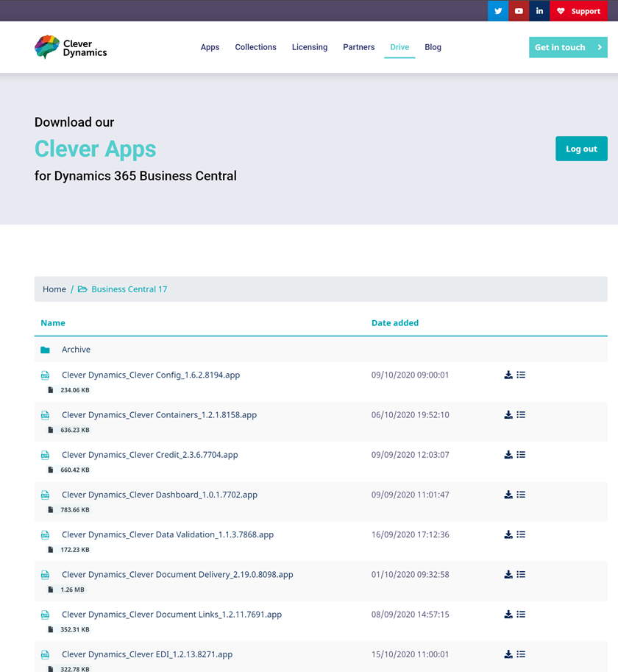Open the Licensing page
Image resolution: width=618 pixels, height=672 pixels.
(310, 47)
